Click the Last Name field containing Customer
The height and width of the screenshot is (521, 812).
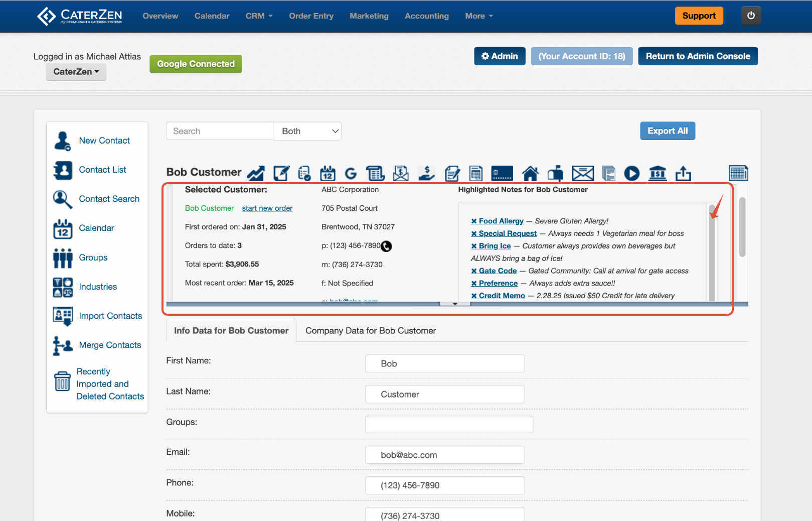click(x=445, y=395)
